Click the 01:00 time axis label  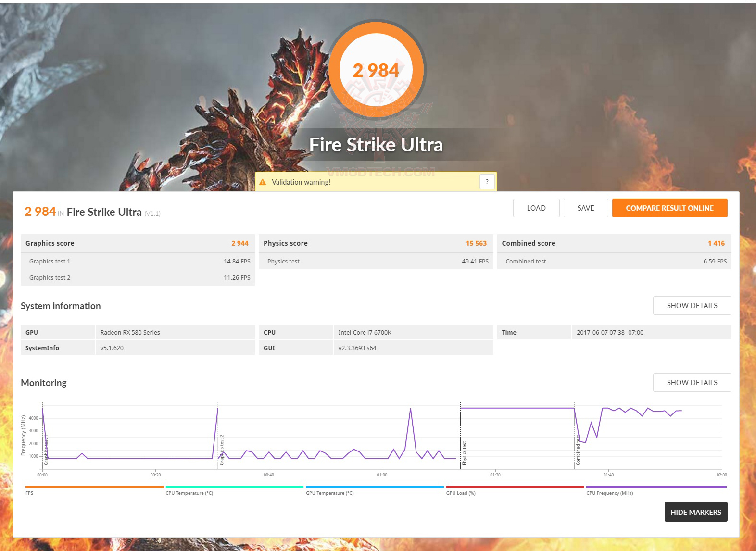(x=382, y=475)
